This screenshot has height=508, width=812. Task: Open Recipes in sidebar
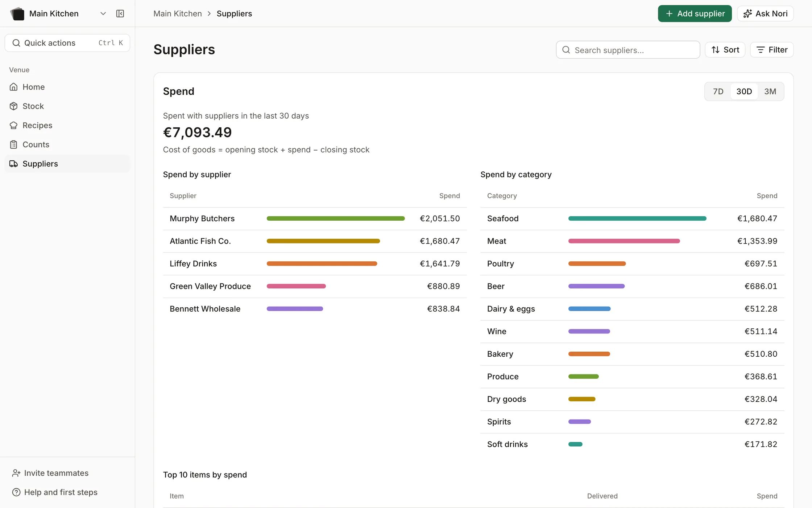coord(67,125)
